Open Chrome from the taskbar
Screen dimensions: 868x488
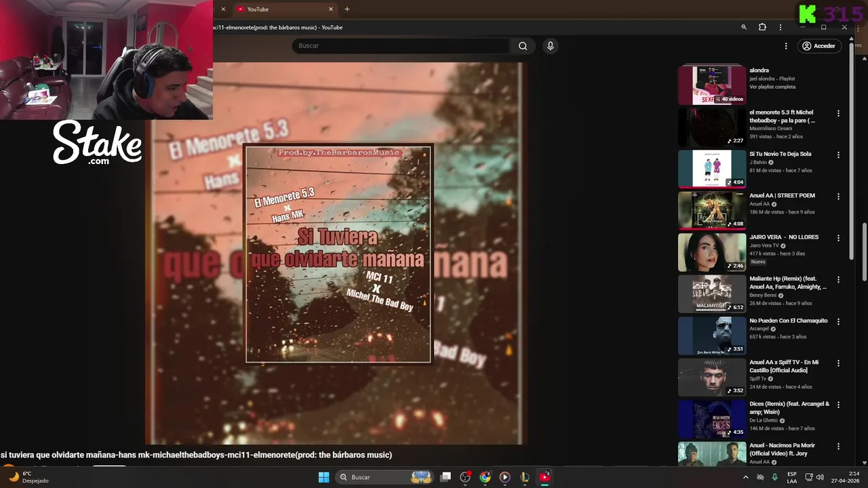(485, 477)
